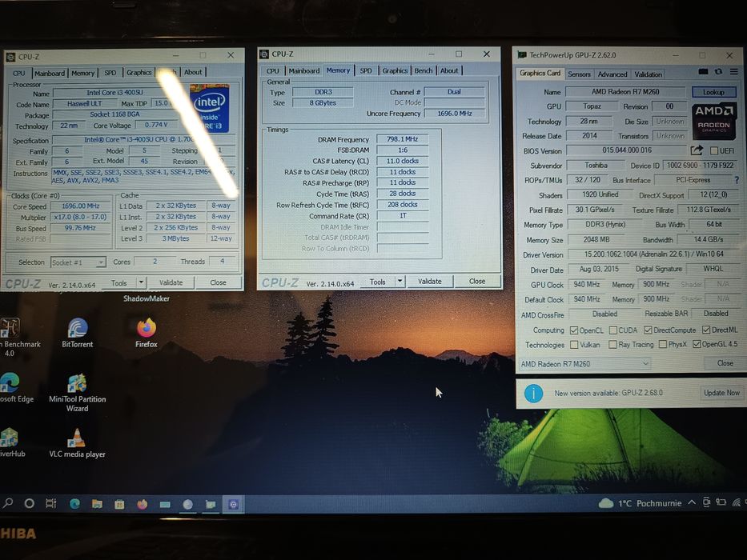Image resolution: width=747 pixels, height=560 pixels.
Task: Click the purple GPU-Z taskbar icon
Action: pyautogui.click(x=234, y=504)
